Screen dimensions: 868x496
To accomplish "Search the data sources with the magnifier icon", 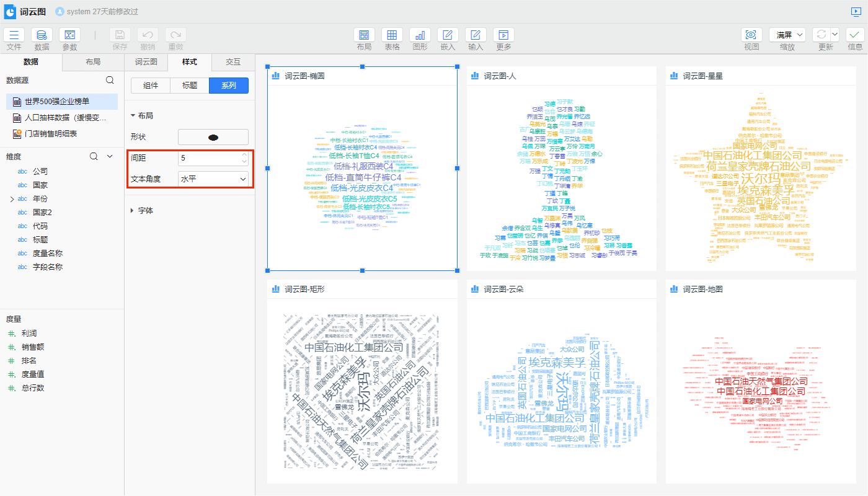I will pos(110,80).
